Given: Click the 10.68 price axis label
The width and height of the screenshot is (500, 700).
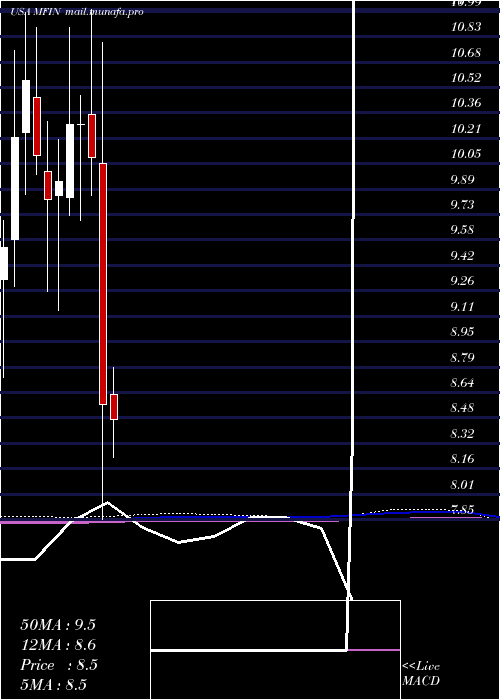Looking at the screenshot, I should pyautogui.click(x=466, y=53).
